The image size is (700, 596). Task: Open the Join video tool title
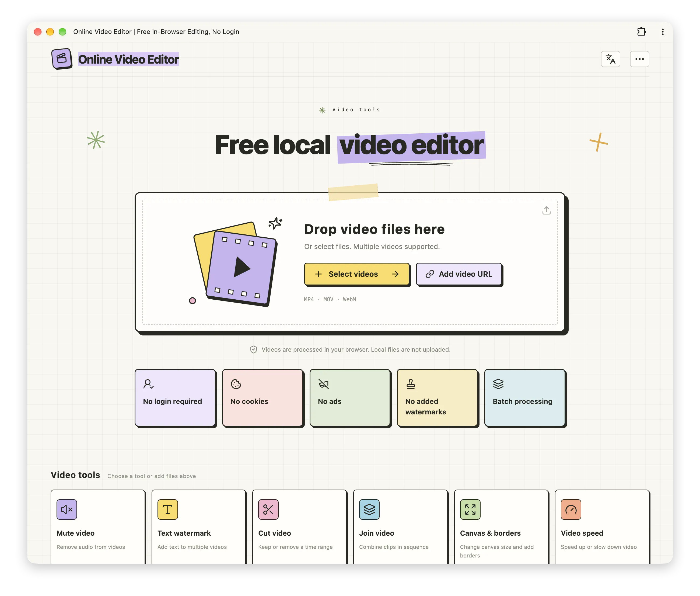[376, 533]
